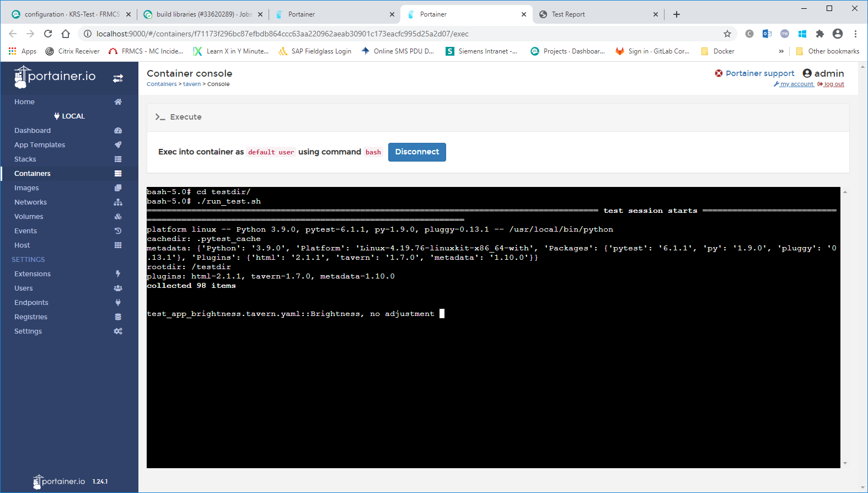Open a new browser tab
868x493 pixels.
tap(677, 14)
